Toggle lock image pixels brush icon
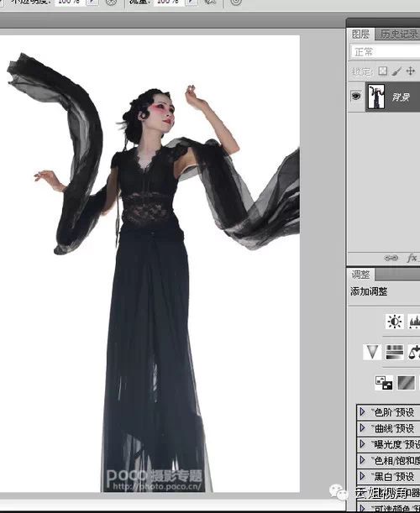 point(396,71)
